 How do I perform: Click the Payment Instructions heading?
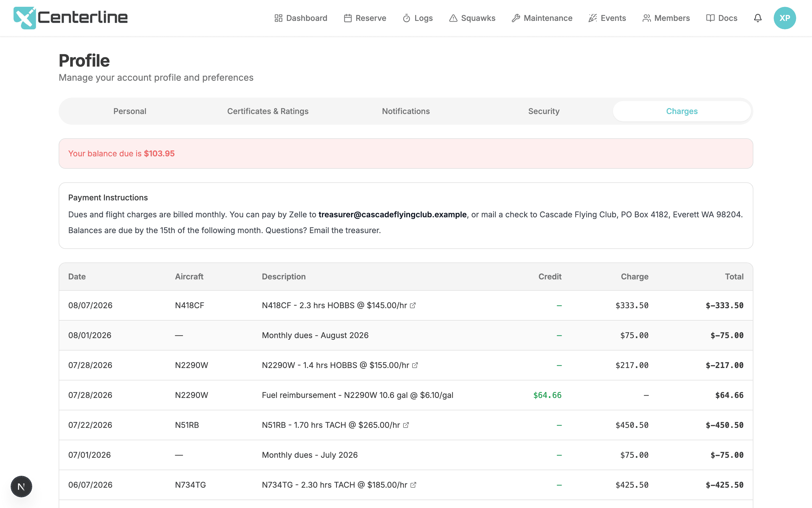[x=108, y=198]
